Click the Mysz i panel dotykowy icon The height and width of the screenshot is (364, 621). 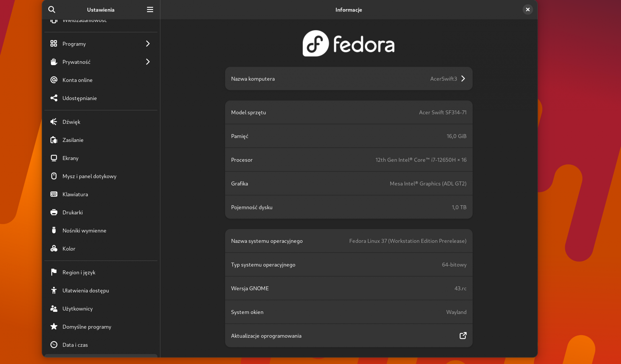[54, 176]
